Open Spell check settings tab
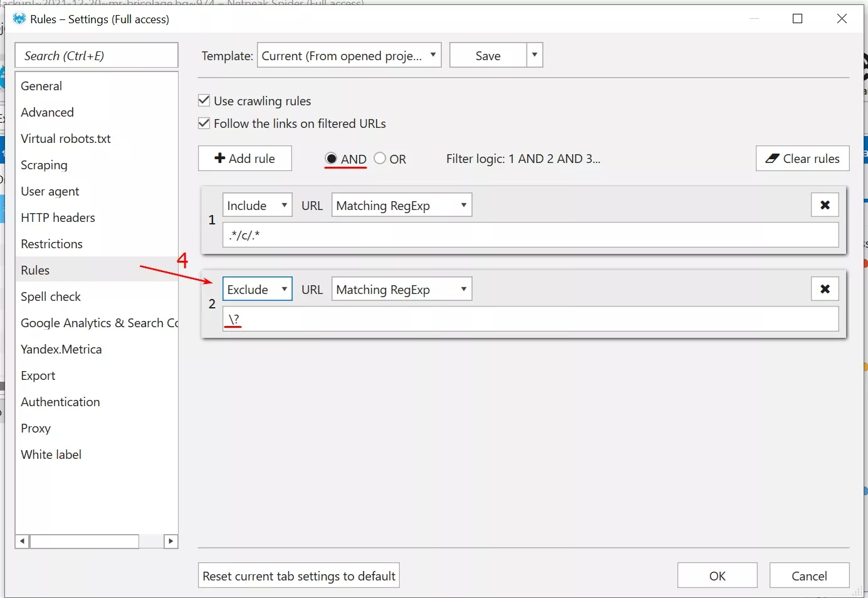The height and width of the screenshot is (598, 868). (x=97, y=296)
